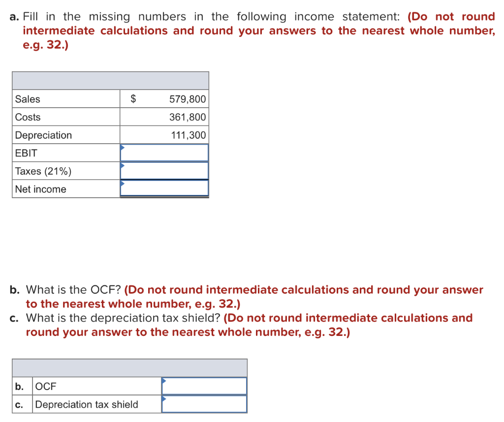Click the question text 'What is the OCF?'
This screenshot has height=422, width=504.
(x=73, y=290)
